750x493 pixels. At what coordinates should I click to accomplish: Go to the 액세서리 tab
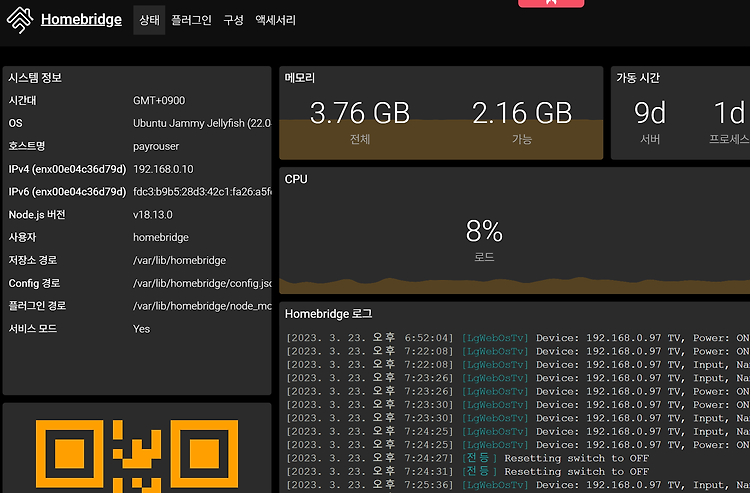pos(276,20)
